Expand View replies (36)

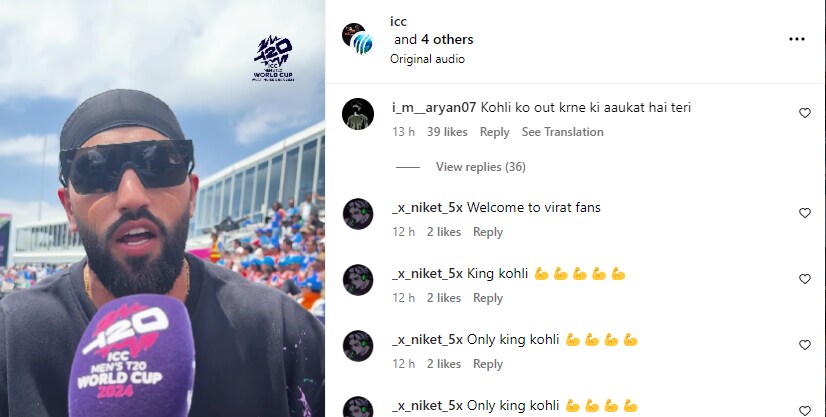[480, 167]
